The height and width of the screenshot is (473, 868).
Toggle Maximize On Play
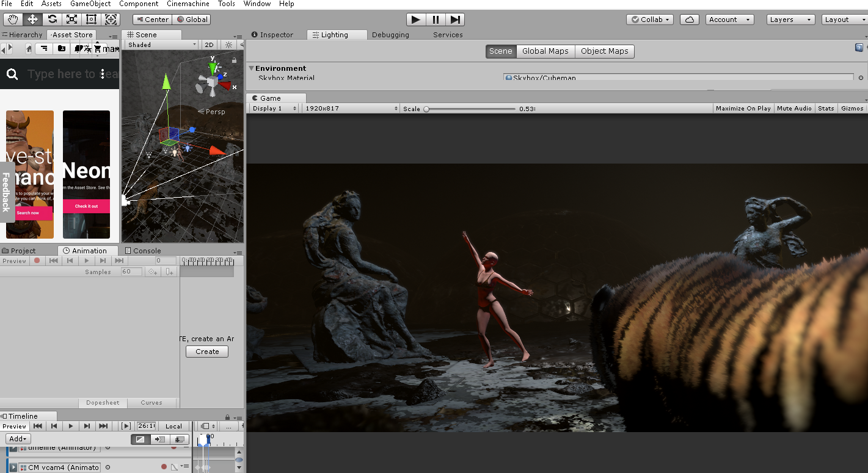pos(743,108)
